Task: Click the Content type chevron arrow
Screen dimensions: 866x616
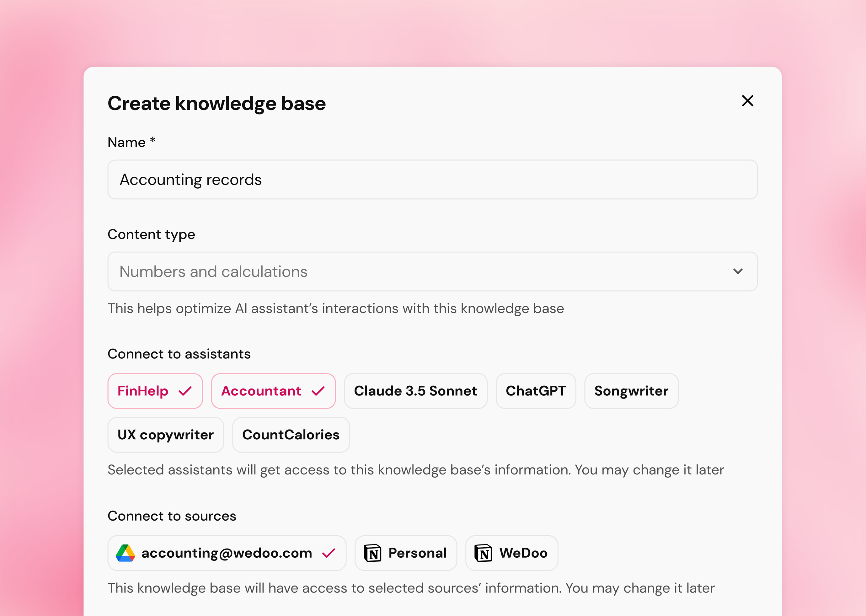Action: 737,271
